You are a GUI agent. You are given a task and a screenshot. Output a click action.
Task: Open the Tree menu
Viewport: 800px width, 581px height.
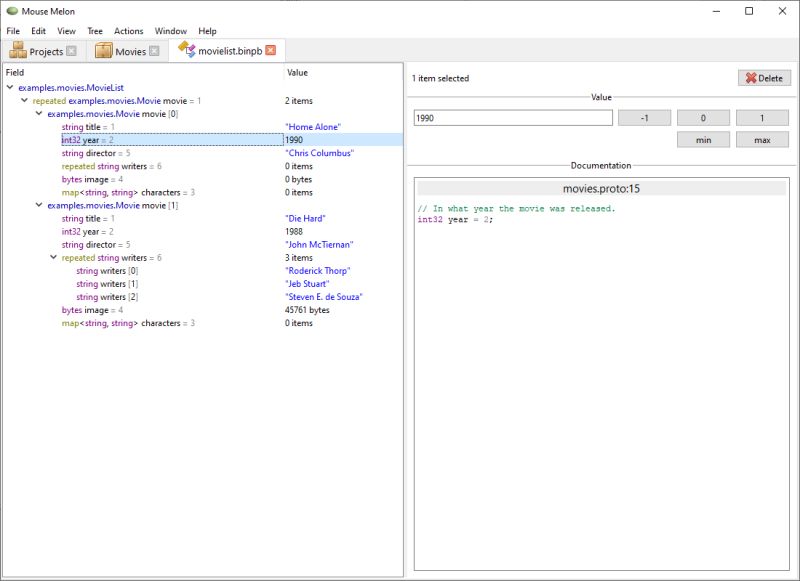95,31
